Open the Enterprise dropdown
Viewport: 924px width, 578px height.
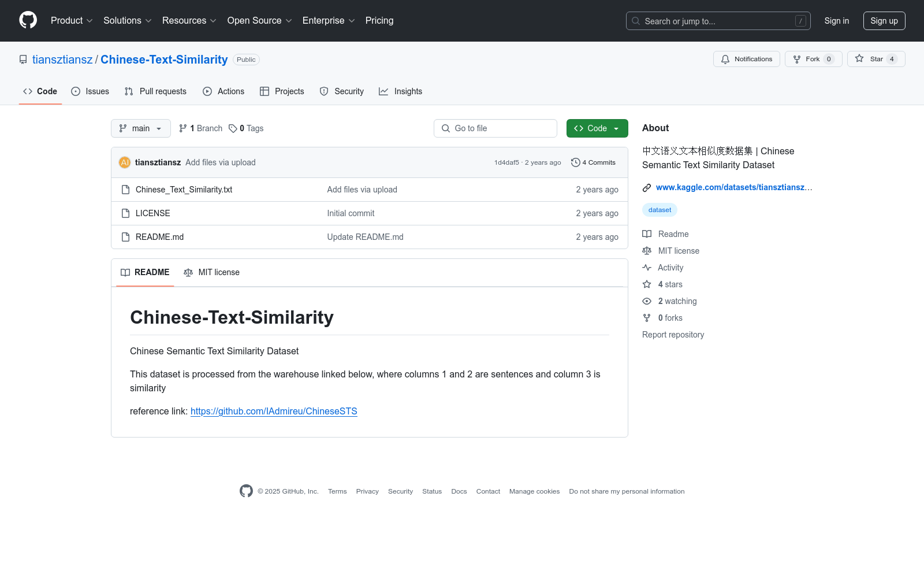click(329, 21)
